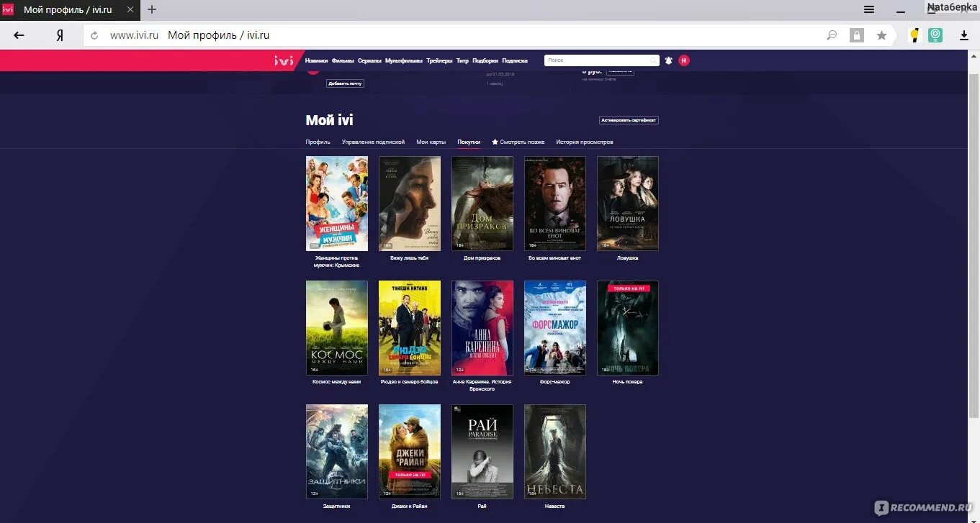Click the green webcam extension icon
Screen dimensions: 980x523
(935, 35)
